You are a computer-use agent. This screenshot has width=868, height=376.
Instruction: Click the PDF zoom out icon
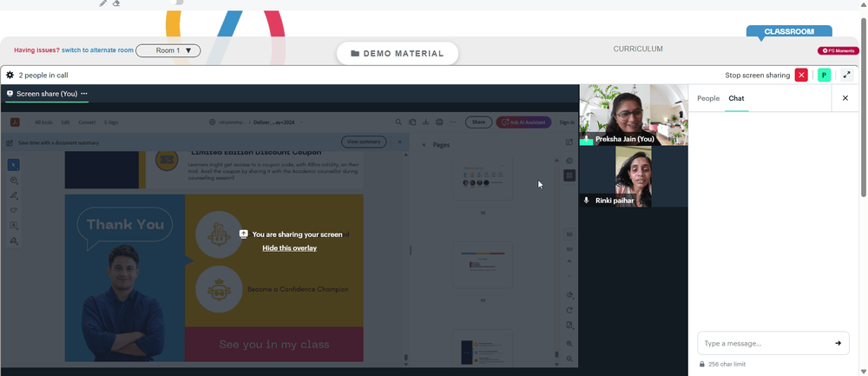pos(569,359)
